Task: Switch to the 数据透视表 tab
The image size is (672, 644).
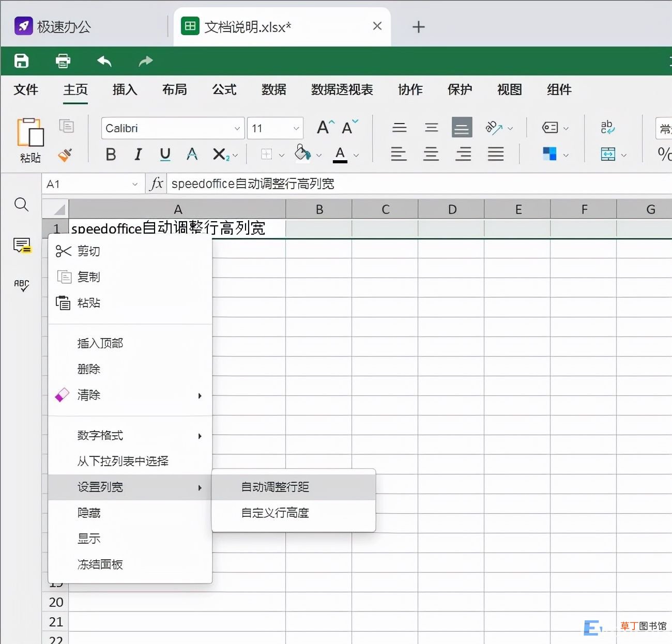Action: pos(342,89)
